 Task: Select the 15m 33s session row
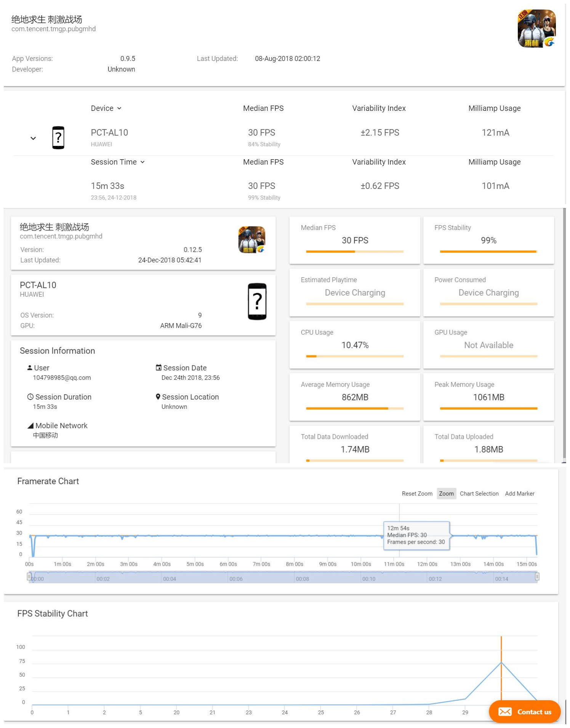[x=107, y=186]
